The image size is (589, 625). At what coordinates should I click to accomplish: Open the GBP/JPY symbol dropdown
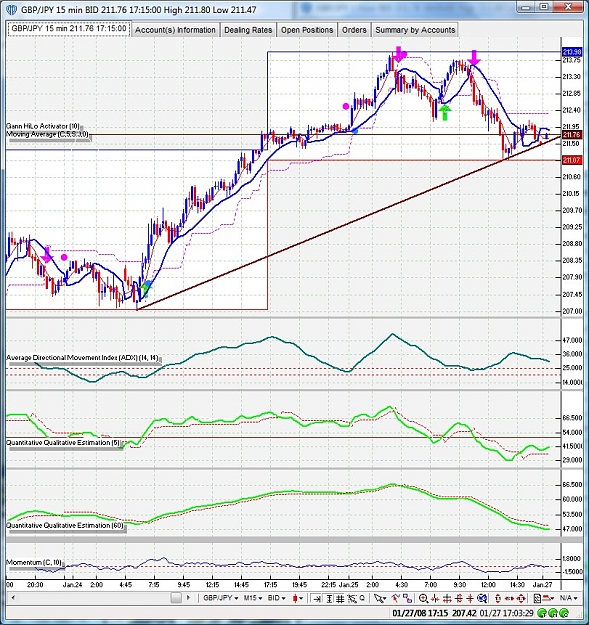[220, 598]
